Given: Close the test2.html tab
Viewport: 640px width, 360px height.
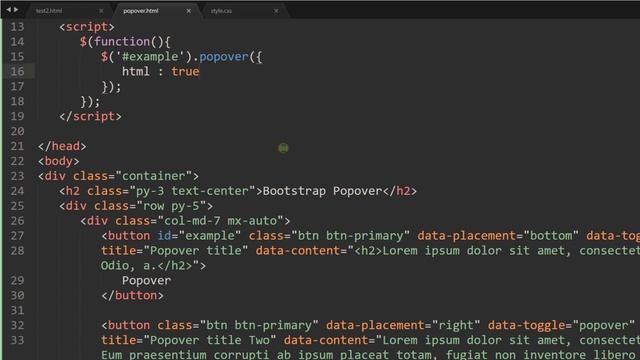Looking at the screenshot, I should (x=101, y=11).
